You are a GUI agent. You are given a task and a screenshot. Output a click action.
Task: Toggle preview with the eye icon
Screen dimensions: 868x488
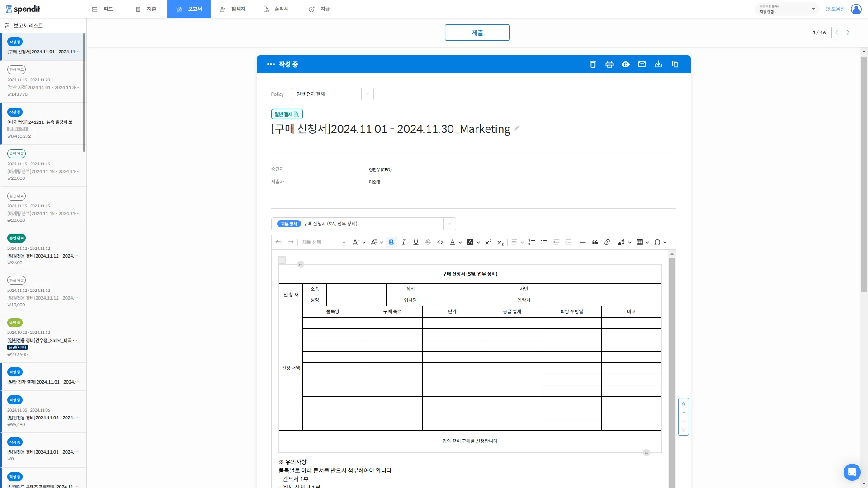pyautogui.click(x=626, y=64)
